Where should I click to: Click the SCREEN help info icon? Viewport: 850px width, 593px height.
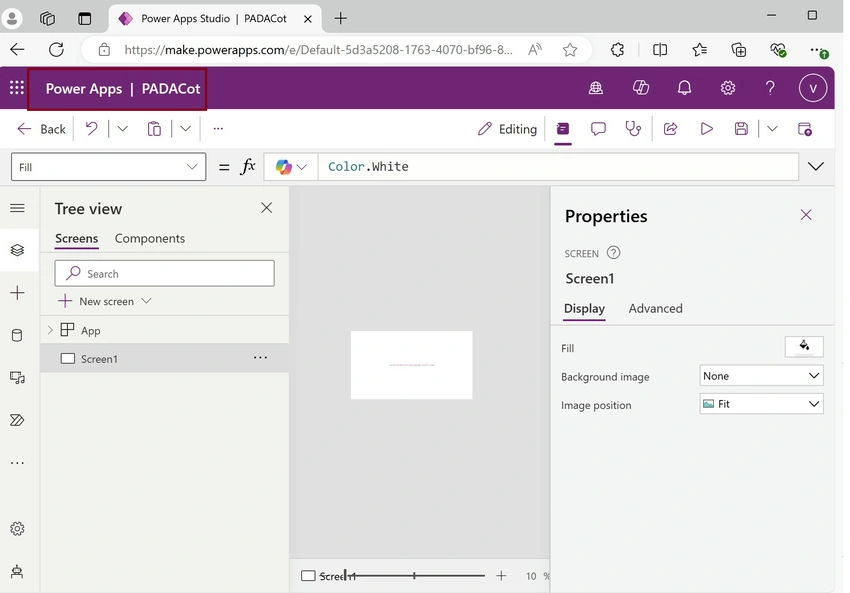pos(613,253)
